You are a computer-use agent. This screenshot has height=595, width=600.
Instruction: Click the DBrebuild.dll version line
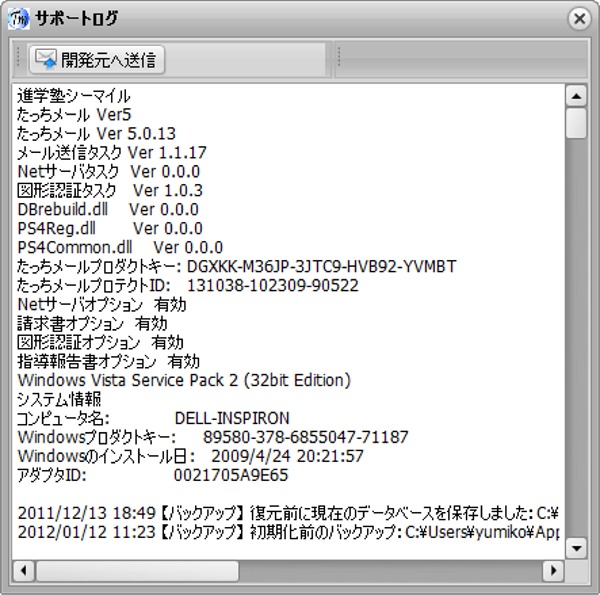[x=108, y=210]
